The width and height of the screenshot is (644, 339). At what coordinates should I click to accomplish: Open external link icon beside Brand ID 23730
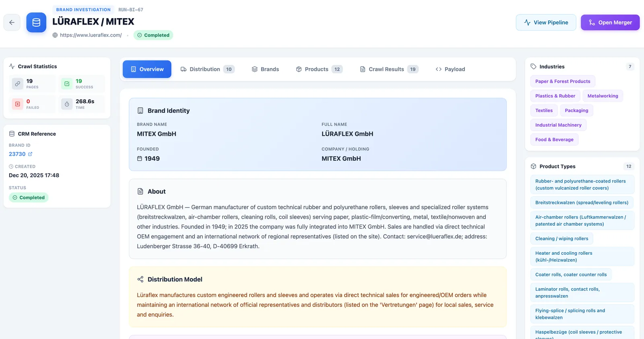[30, 154]
